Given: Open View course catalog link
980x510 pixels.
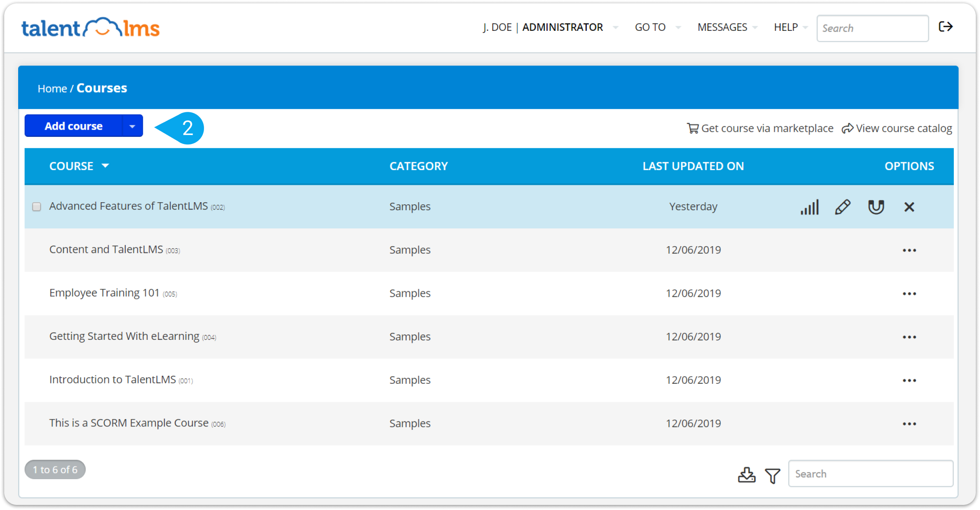Looking at the screenshot, I should tap(897, 128).
